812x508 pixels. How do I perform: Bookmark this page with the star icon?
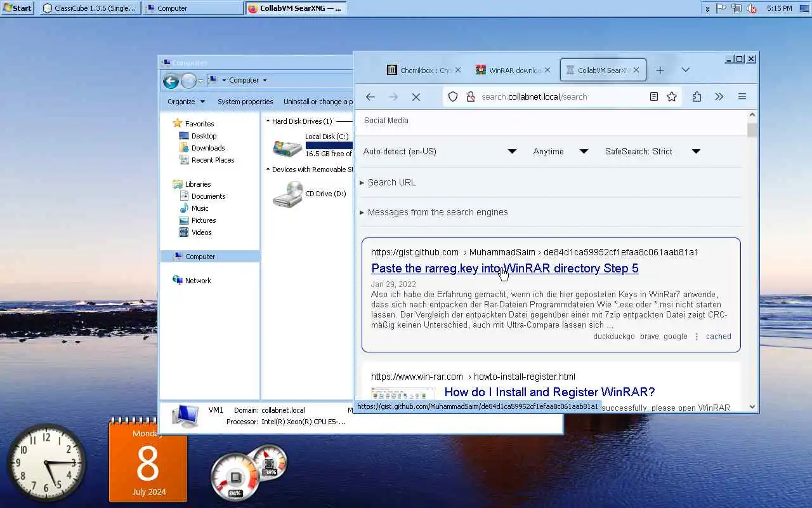pyautogui.click(x=672, y=97)
